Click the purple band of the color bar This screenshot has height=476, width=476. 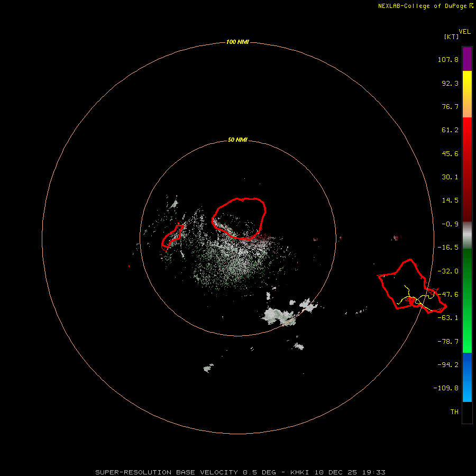pos(467,59)
